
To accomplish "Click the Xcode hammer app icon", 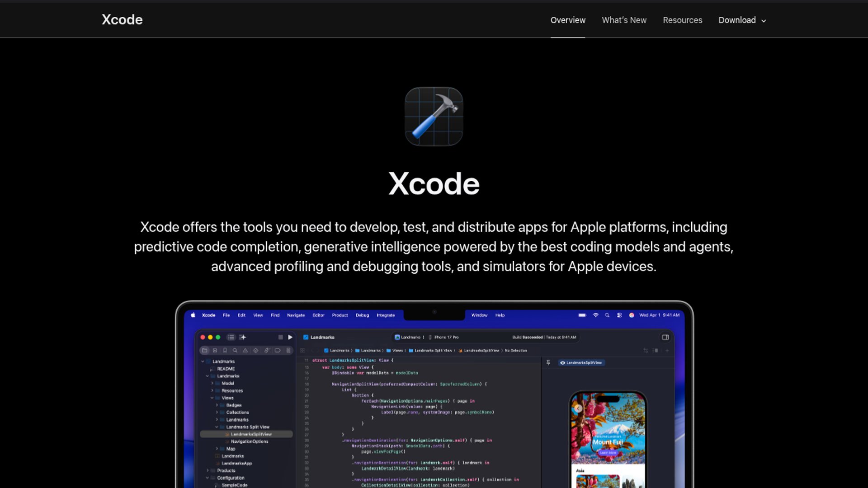I will coord(434,117).
